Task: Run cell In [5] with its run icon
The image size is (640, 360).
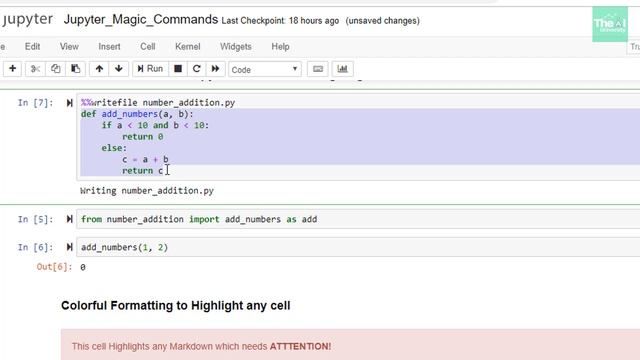Action: click(x=69, y=220)
